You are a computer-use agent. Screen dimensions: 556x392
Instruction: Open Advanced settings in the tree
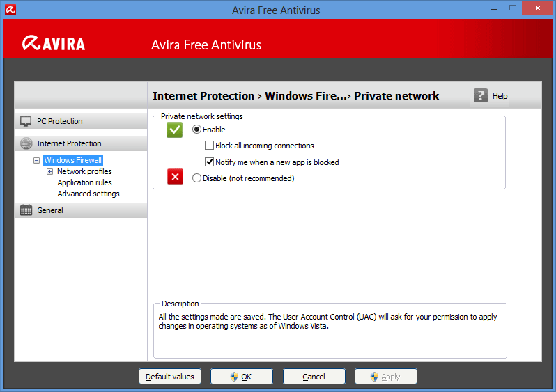click(88, 194)
